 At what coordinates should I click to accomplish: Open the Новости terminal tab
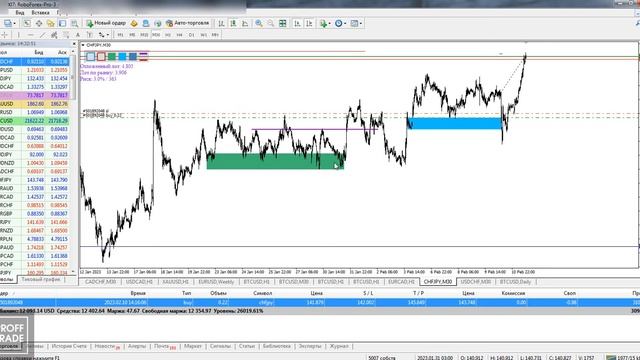[x=105, y=346]
